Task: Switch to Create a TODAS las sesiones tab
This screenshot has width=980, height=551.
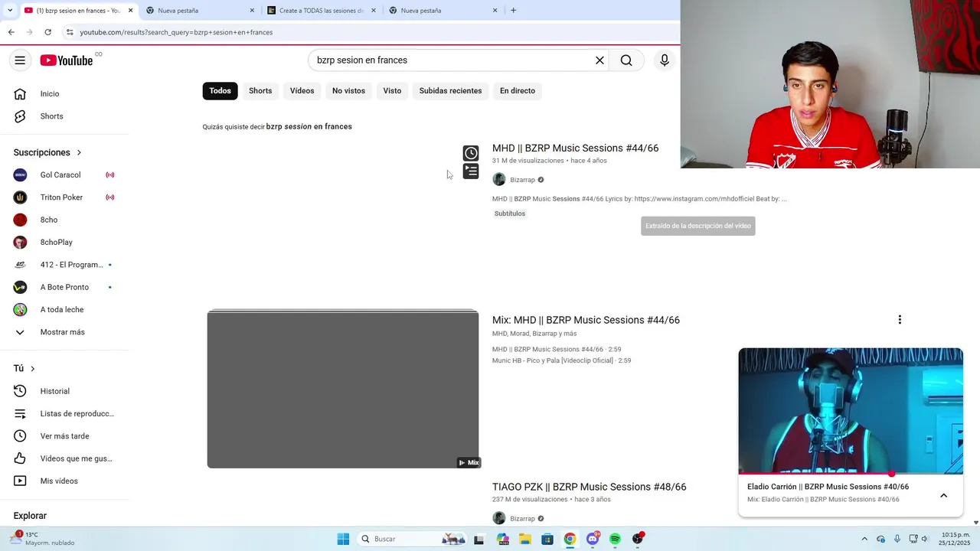Action: coord(322,11)
